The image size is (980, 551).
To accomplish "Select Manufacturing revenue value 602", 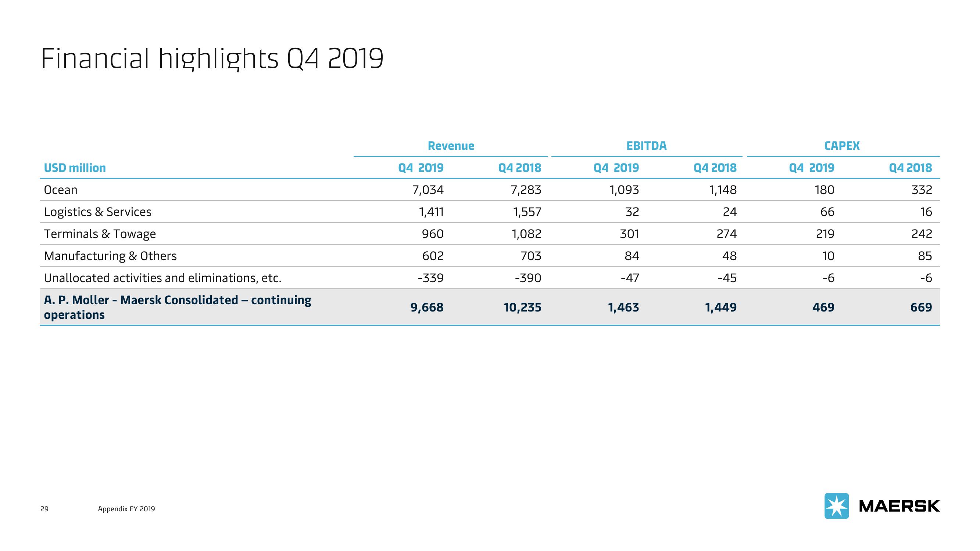I will point(433,256).
